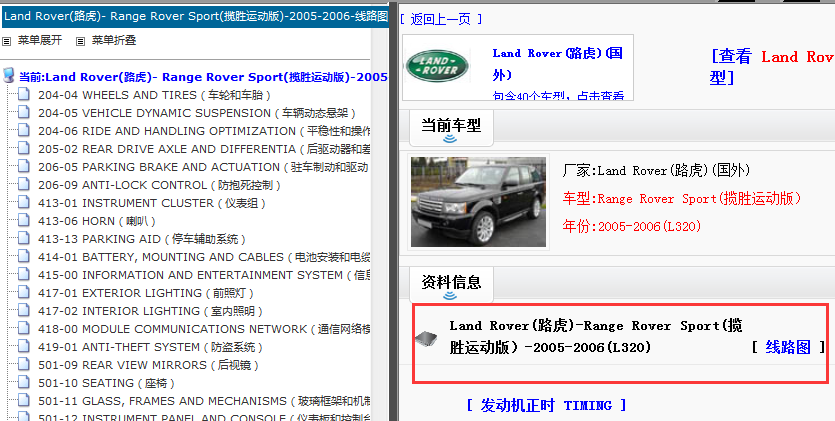
Task: Collapse the 资料信息 section via its chevron
Action: [450, 295]
